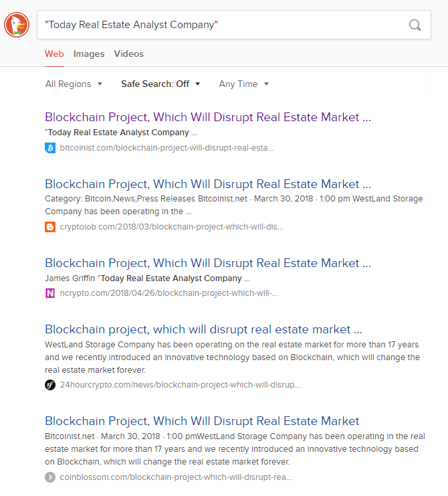Open the lowercase 'Blockchain project' 24hourcrypto title
448x496 pixels.
coord(203,329)
